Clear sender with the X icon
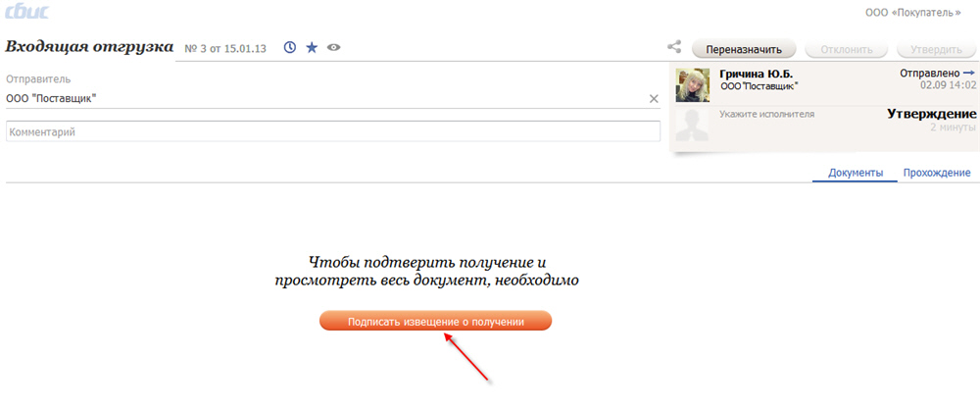980x408 pixels. (x=654, y=98)
